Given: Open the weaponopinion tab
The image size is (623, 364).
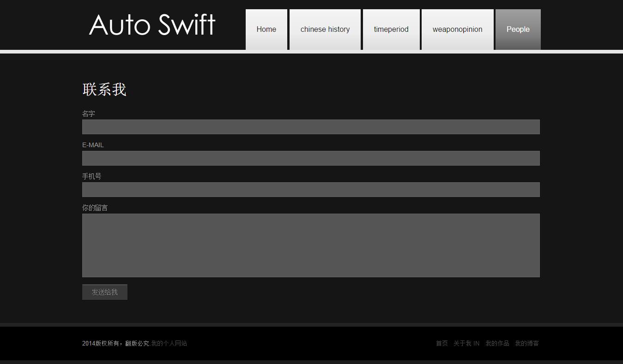Looking at the screenshot, I should [x=457, y=30].
